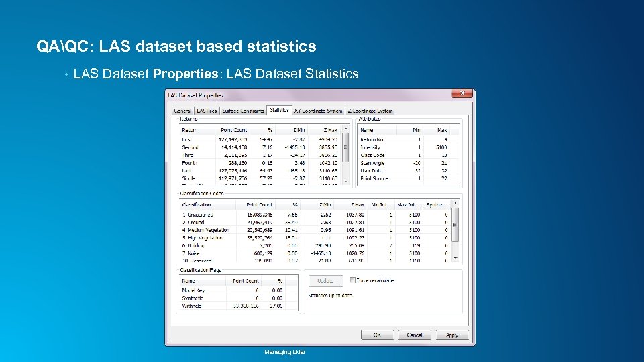This screenshot has height=362, width=644.
Task: Switch to the General tab
Action: tap(182, 111)
